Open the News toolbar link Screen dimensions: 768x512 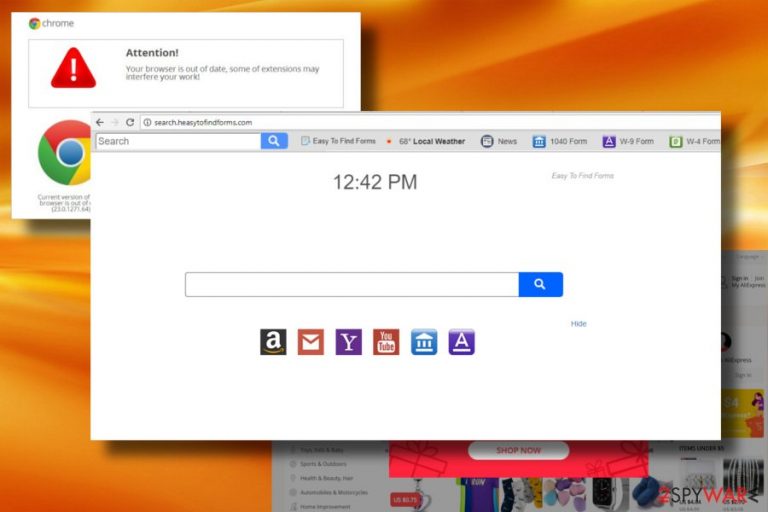tap(507, 141)
